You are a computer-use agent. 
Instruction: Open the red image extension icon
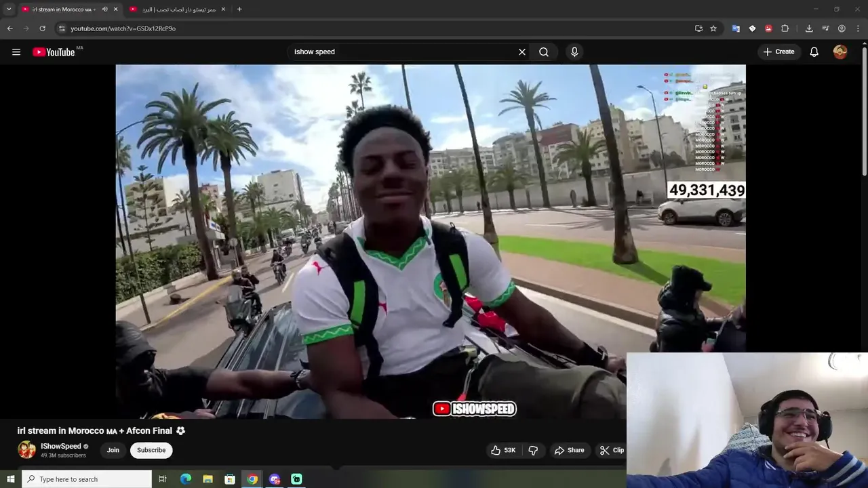(x=768, y=28)
